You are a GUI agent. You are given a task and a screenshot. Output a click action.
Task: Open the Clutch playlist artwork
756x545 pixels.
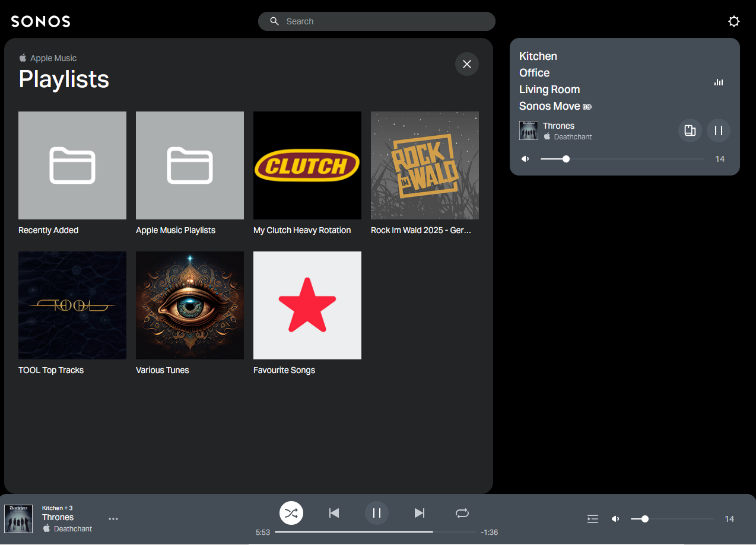point(307,165)
